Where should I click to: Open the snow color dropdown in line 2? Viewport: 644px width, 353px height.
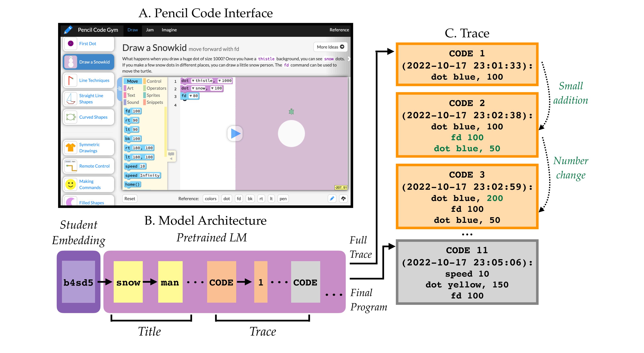193,88
